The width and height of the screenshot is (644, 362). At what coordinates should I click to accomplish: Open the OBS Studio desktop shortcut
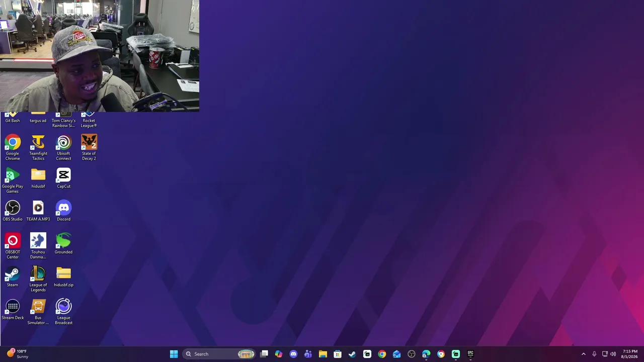[13, 211]
